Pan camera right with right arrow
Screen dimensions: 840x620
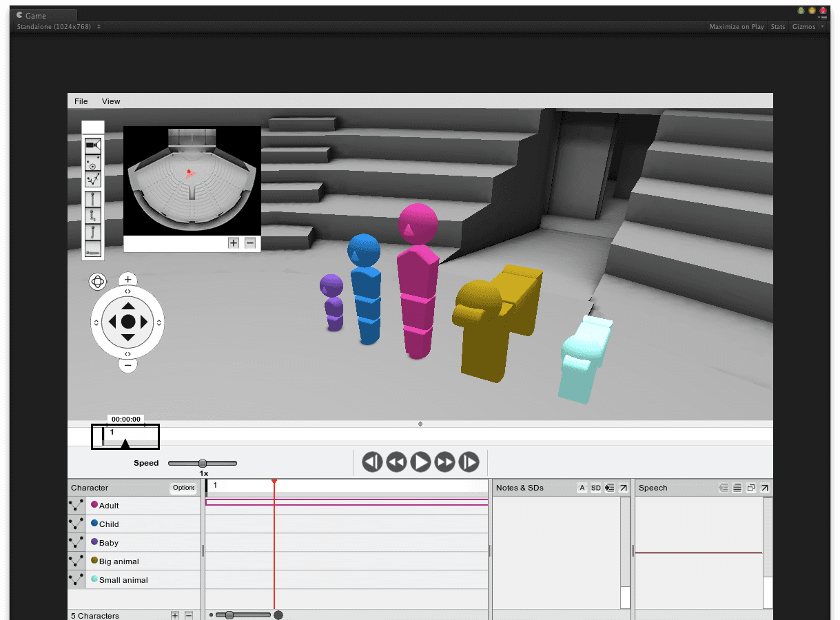(x=144, y=322)
